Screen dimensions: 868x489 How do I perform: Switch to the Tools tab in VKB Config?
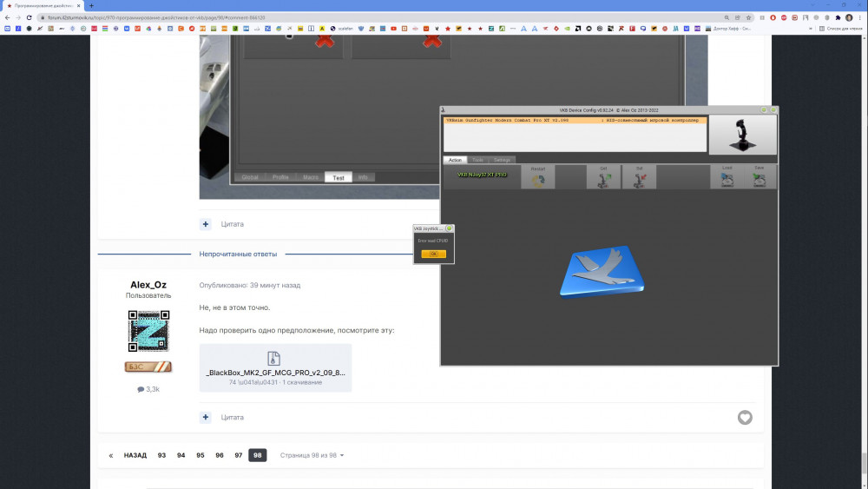pos(477,160)
